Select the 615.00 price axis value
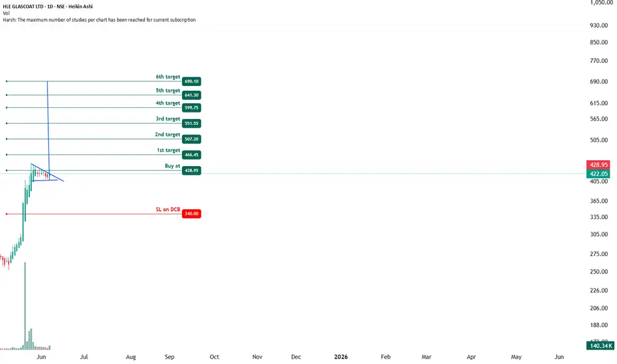 (599, 103)
